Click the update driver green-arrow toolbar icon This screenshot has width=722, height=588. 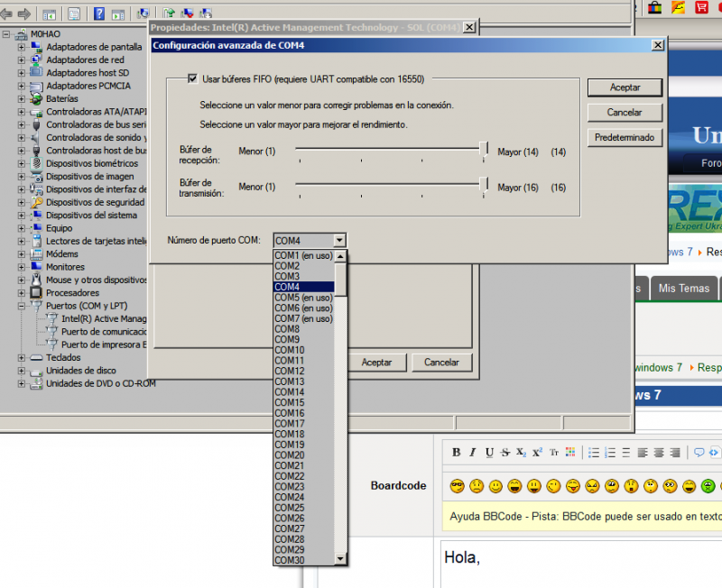click(x=169, y=14)
